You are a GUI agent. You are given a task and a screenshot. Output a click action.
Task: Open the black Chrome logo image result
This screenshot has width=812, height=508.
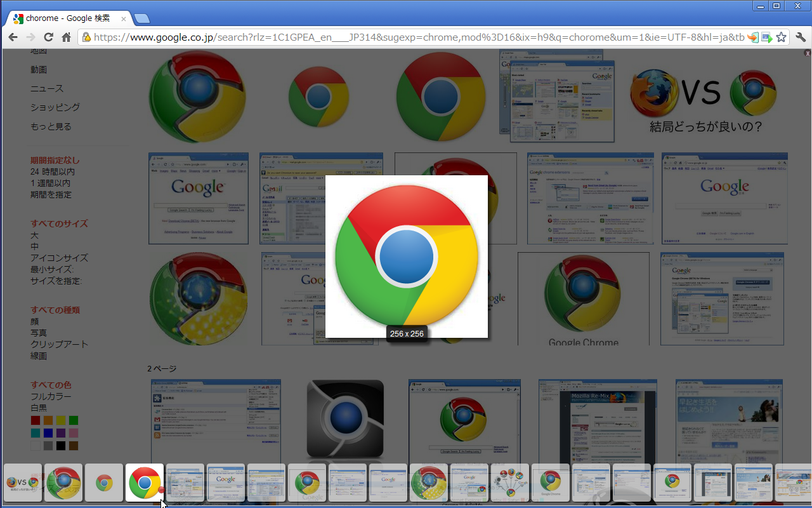345,420
